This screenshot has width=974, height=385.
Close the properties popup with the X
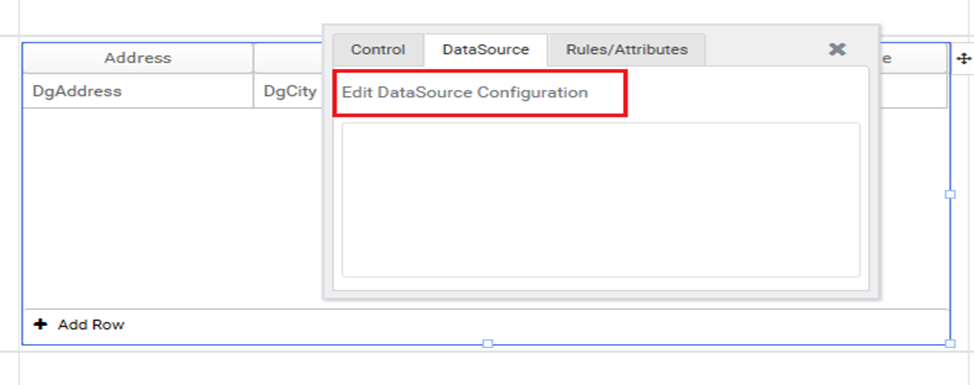(837, 50)
